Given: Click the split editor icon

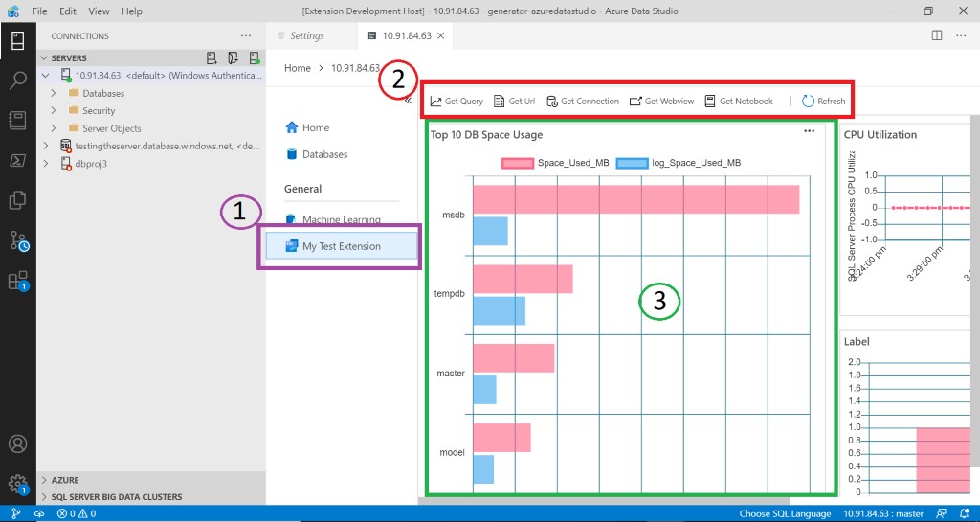Looking at the screenshot, I should pos(936,36).
